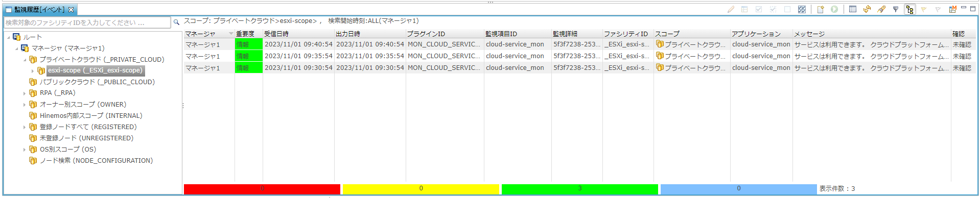Collapse the マネージャ (マネージャ1) node
This screenshot has width=980, height=198.
tap(16, 48)
